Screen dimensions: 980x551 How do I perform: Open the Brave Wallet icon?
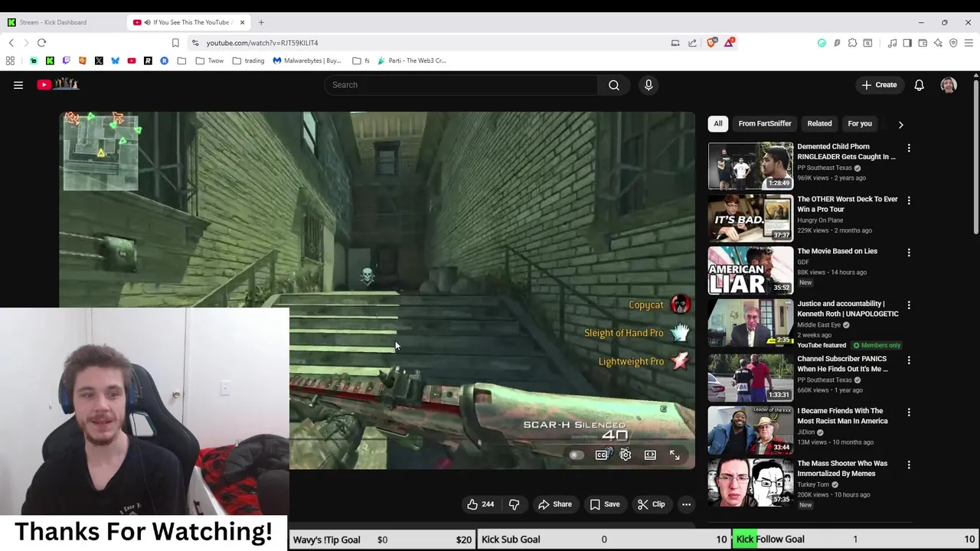tap(923, 43)
